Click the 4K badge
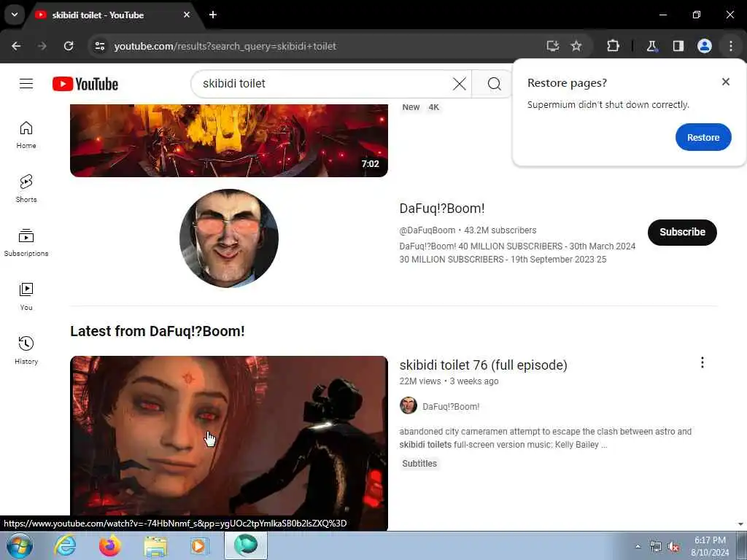Screen dimensions: 747x560 point(433,107)
